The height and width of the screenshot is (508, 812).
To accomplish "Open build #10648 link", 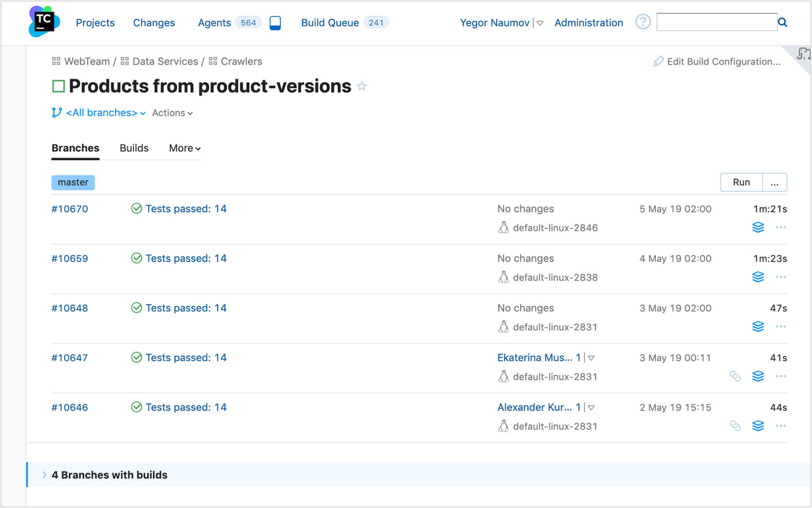I will tap(70, 308).
